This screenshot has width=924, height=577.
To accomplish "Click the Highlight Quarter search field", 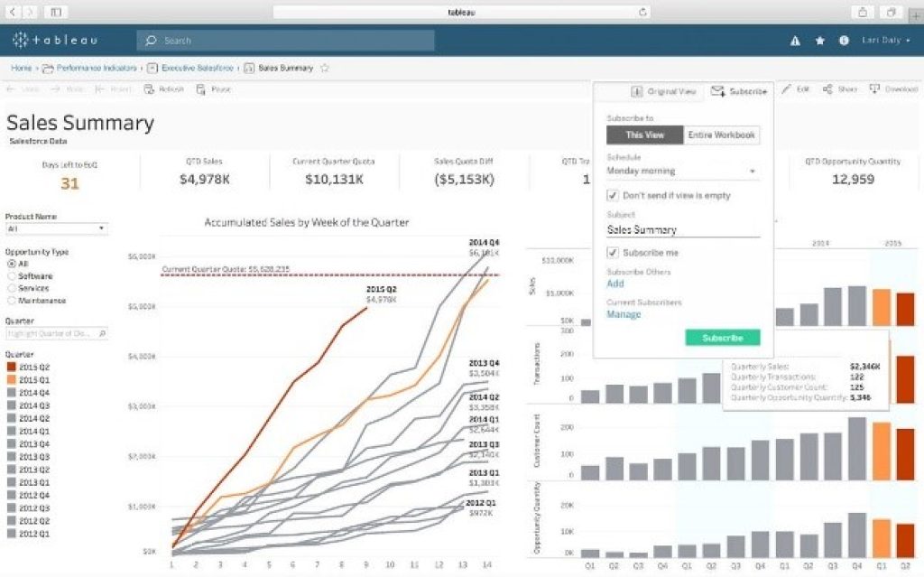I will (57, 333).
